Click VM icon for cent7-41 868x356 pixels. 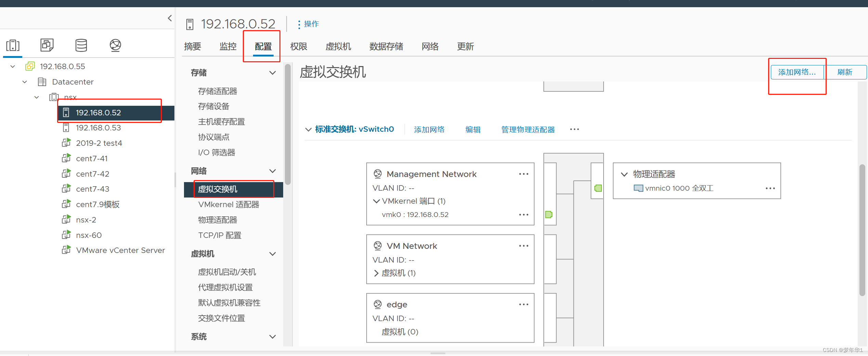coord(66,158)
